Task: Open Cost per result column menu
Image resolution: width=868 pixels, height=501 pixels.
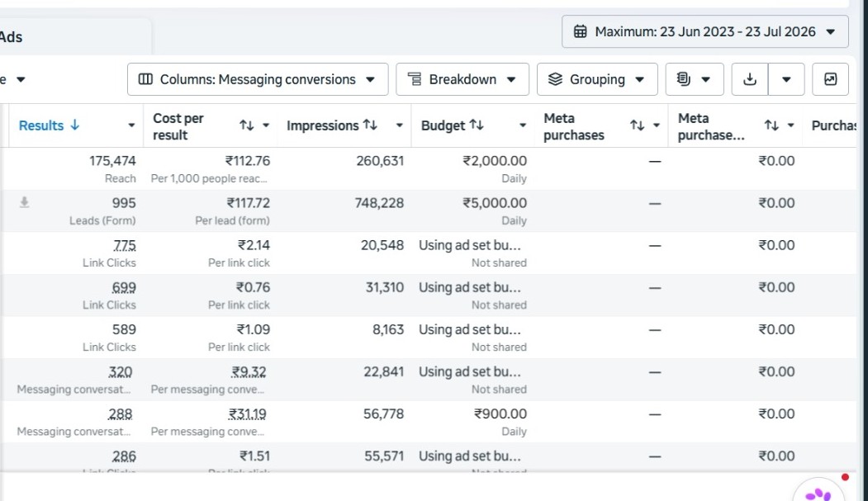Action: (266, 125)
